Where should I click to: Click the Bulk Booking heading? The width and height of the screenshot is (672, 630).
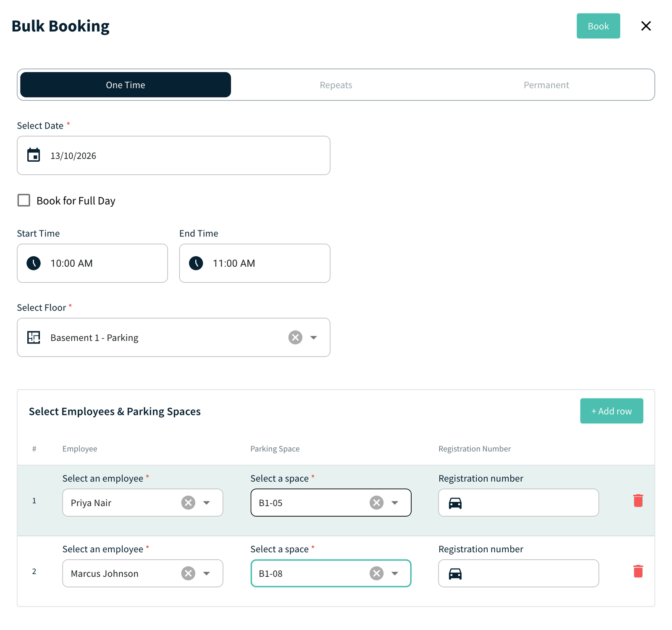pyautogui.click(x=60, y=26)
